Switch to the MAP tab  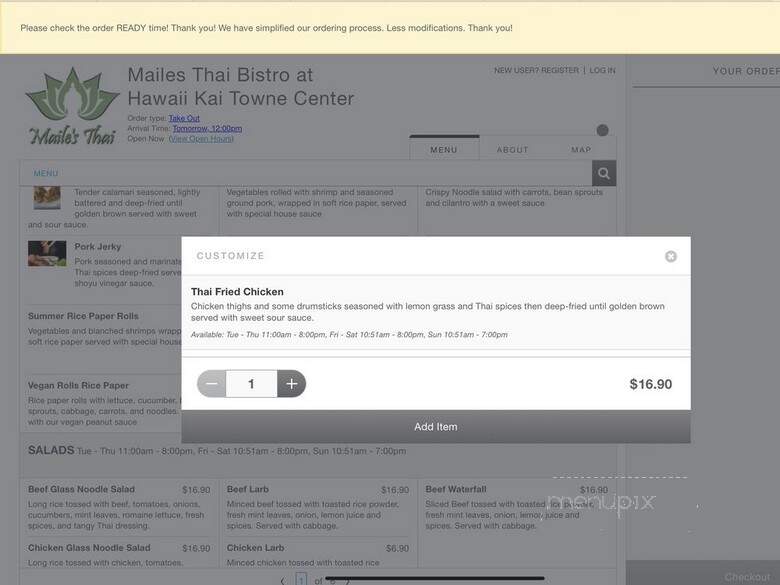581,149
